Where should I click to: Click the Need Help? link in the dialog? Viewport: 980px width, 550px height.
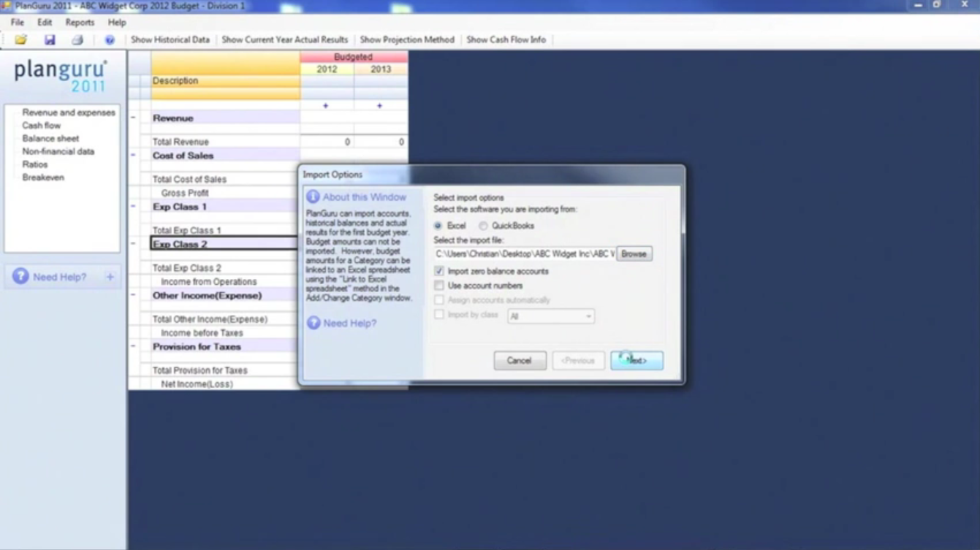(x=350, y=323)
